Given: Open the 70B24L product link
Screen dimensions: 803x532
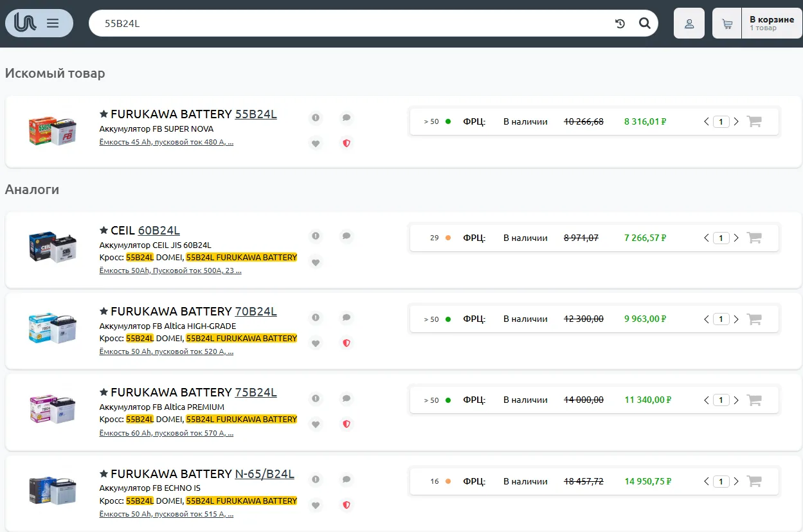Looking at the screenshot, I should pos(255,312).
